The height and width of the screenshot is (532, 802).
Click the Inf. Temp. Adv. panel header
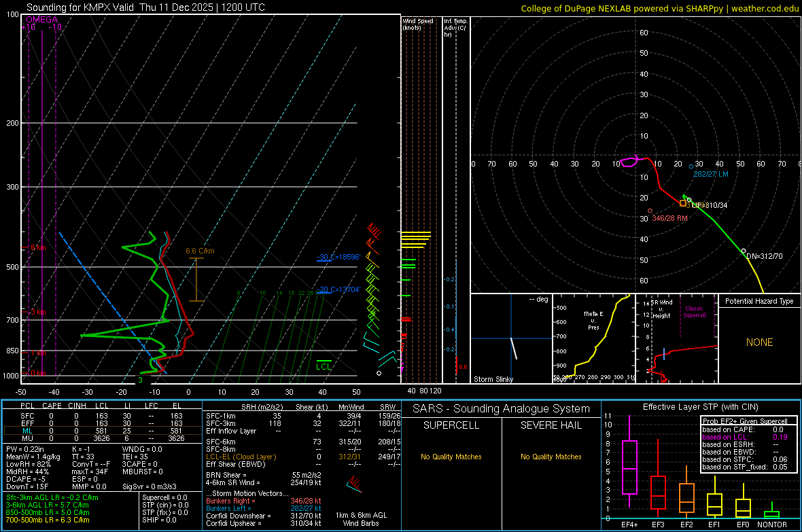pos(455,28)
